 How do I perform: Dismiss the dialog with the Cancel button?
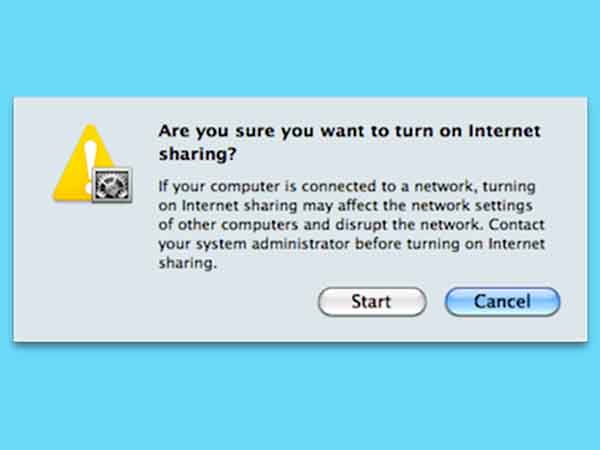(x=502, y=302)
